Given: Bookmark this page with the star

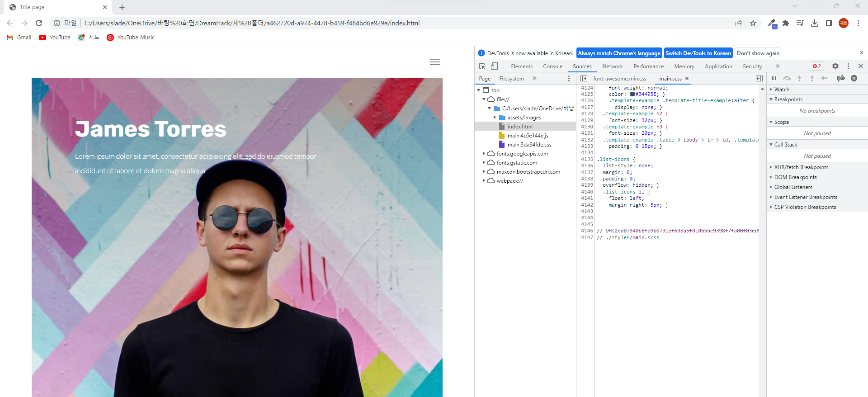Looking at the screenshot, I should pos(753,23).
